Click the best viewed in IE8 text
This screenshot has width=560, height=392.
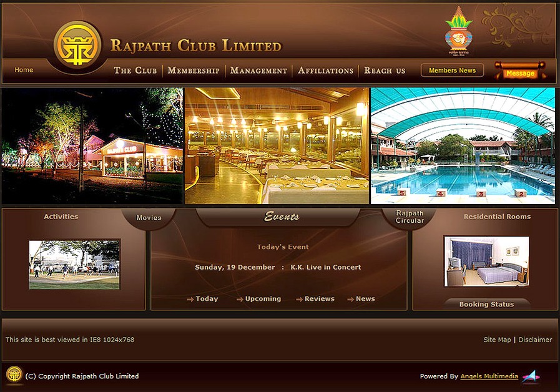coord(70,340)
